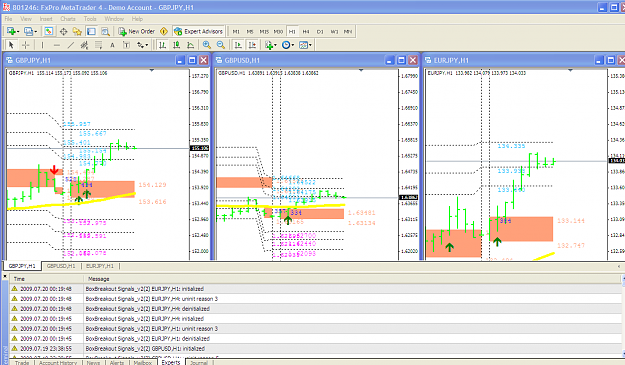Draw a vertical line tool
625x365 pixels.
pyautogui.click(x=42, y=45)
